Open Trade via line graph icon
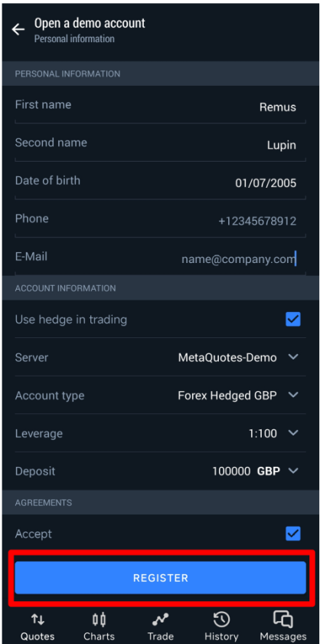The height and width of the screenshot is (644, 320). (x=161, y=619)
